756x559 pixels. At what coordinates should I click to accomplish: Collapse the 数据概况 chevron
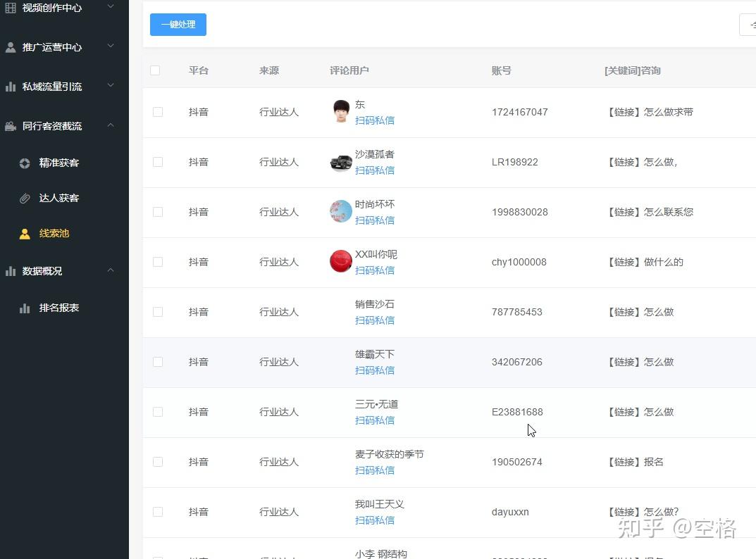pos(111,270)
